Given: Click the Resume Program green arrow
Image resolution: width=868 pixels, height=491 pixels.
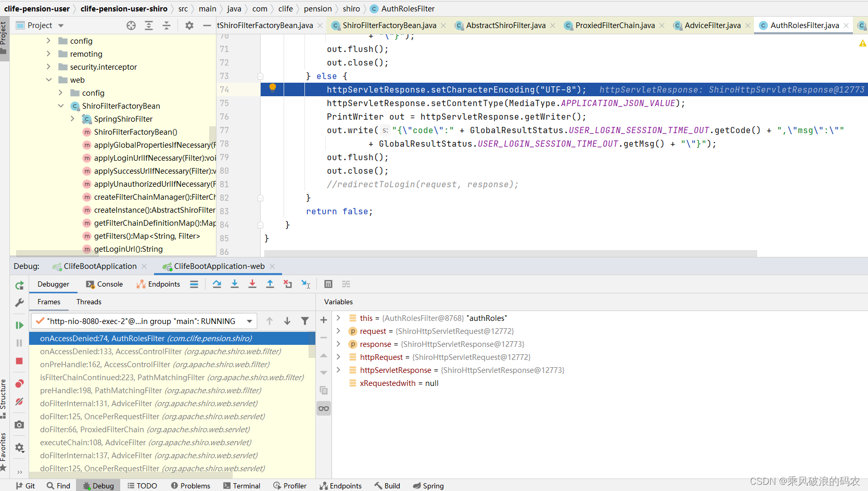Looking at the screenshot, I should click(x=19, y=325).
